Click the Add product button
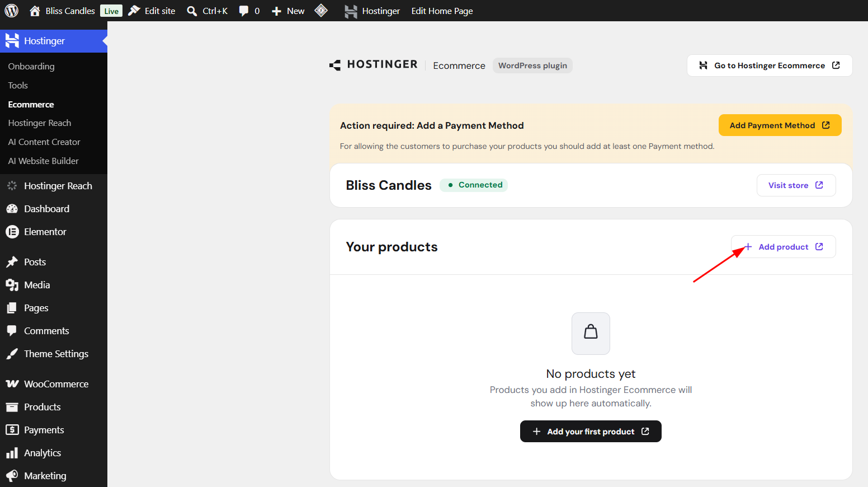The image size is (868, 487). (x=784, y=247)
